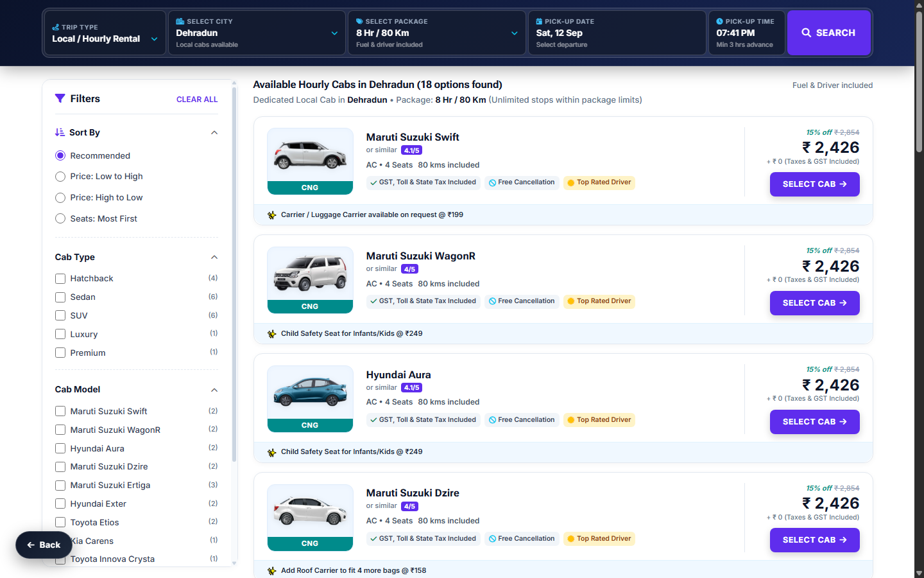Select the Recommended sort option
The width and height of the screenshot is (924, 578).
[60, 155]
